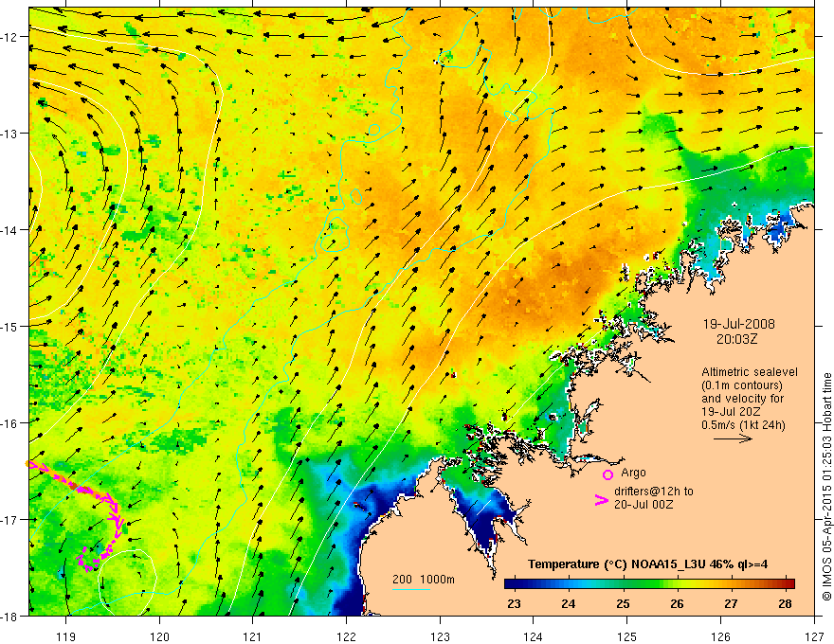Click the longitude axis label "125"
Screen dimensions: 834x644
point(627,636)
